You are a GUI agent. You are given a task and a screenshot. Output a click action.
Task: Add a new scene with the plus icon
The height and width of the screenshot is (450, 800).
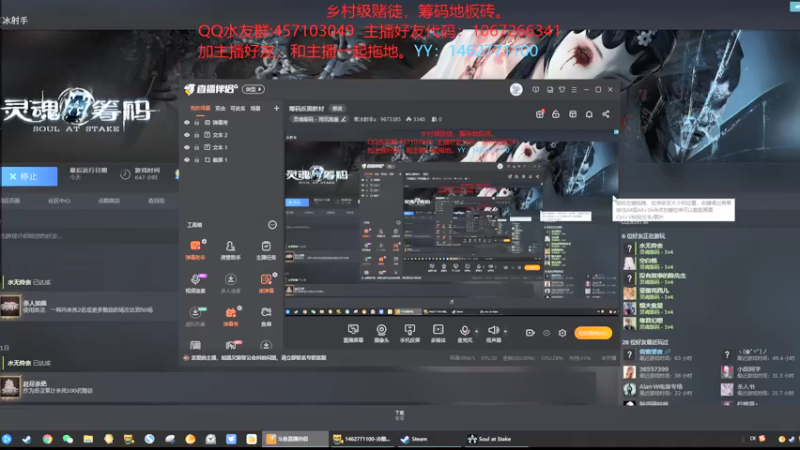[276, 108]
